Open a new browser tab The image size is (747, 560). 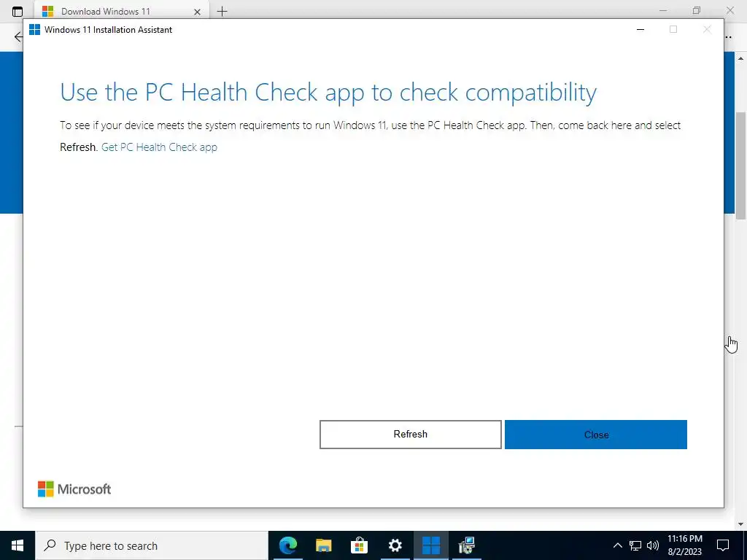click(x=222, y=12)
